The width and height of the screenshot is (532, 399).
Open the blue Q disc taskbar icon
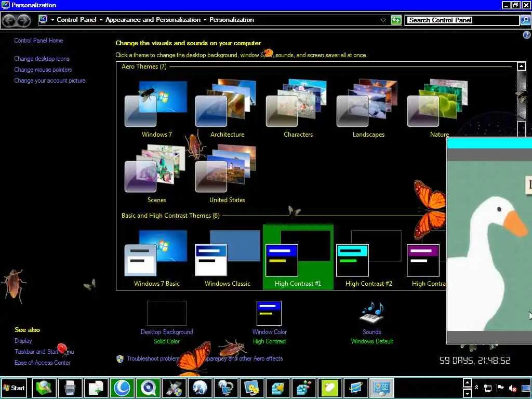148,388
